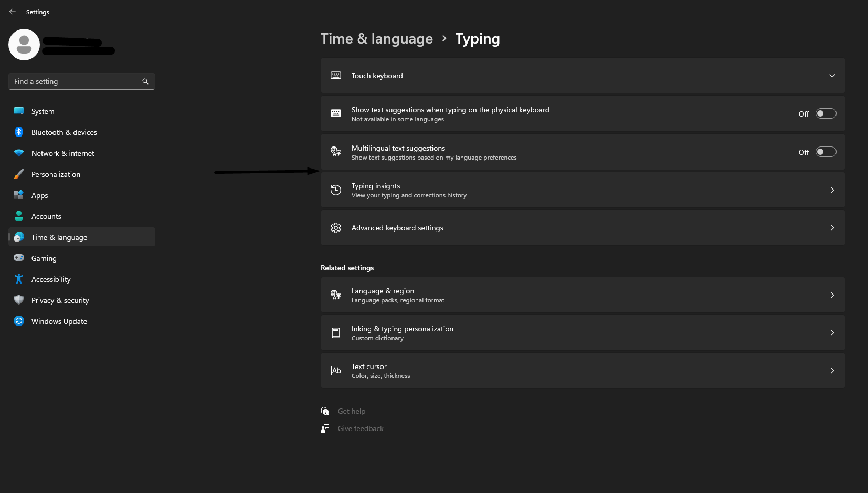Click the Get help link

tap(351, 411)
